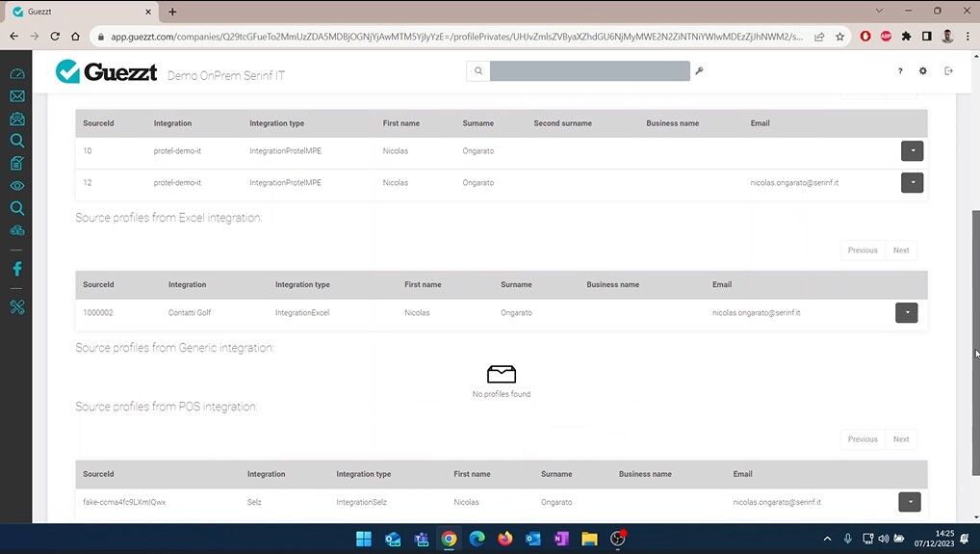Click the eye icon in left sidebar
The width and height of the screenshot is (980, 554).
[x=16, y=186]
